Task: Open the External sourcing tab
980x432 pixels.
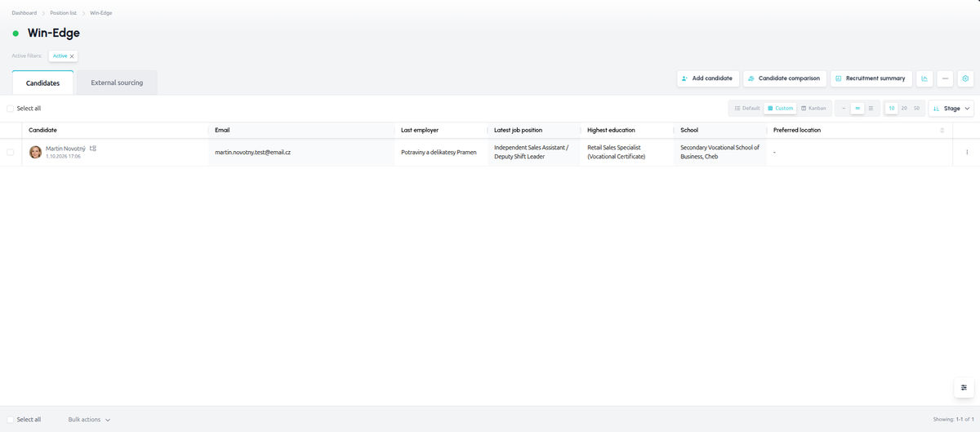Action: pyautogui.click(x=117, y=82)
